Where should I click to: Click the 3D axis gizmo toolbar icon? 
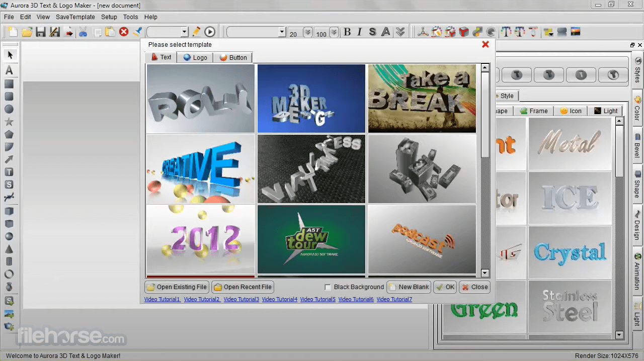point(423,32)
